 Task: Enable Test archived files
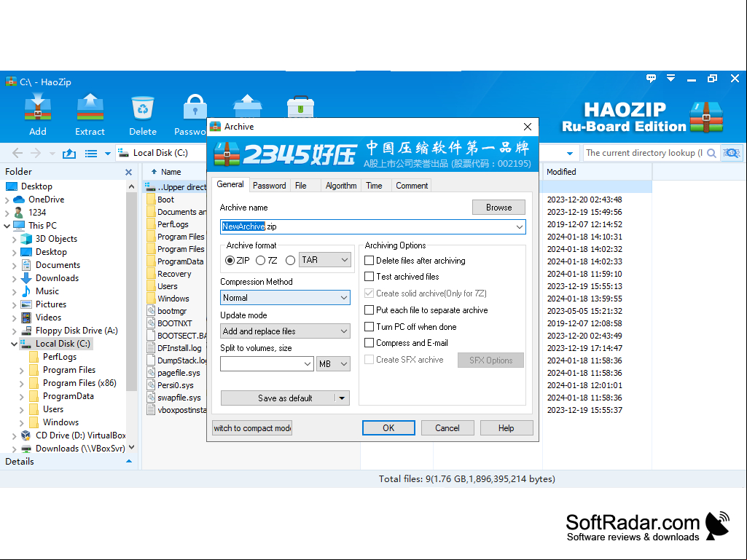coord(369,277)
